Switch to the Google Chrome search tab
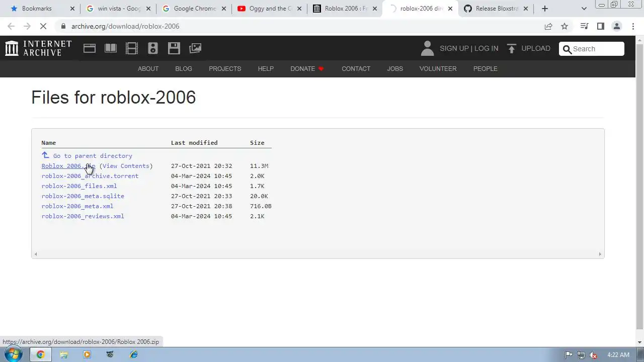Screen dimensions: 644x362 pos(194,9)
